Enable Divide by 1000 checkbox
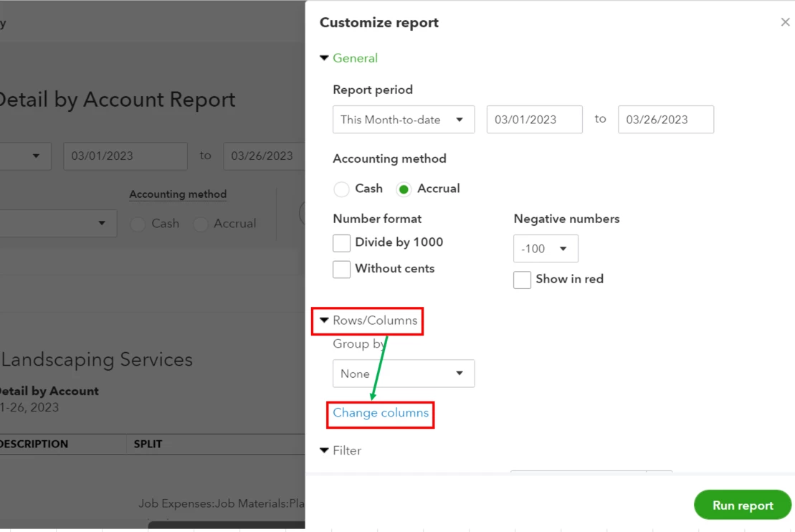Image resolution: width=795 pixels, height=532 pixels. click(341, 243)
